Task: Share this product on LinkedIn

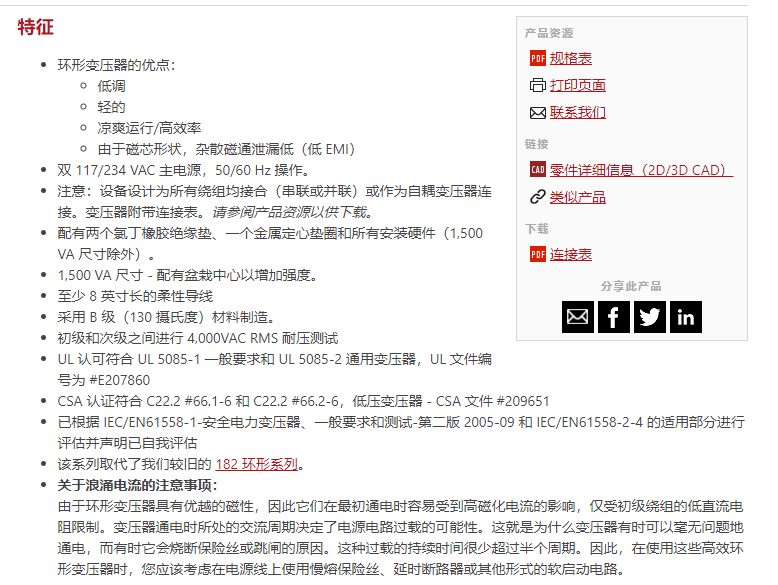Action: 686,317
